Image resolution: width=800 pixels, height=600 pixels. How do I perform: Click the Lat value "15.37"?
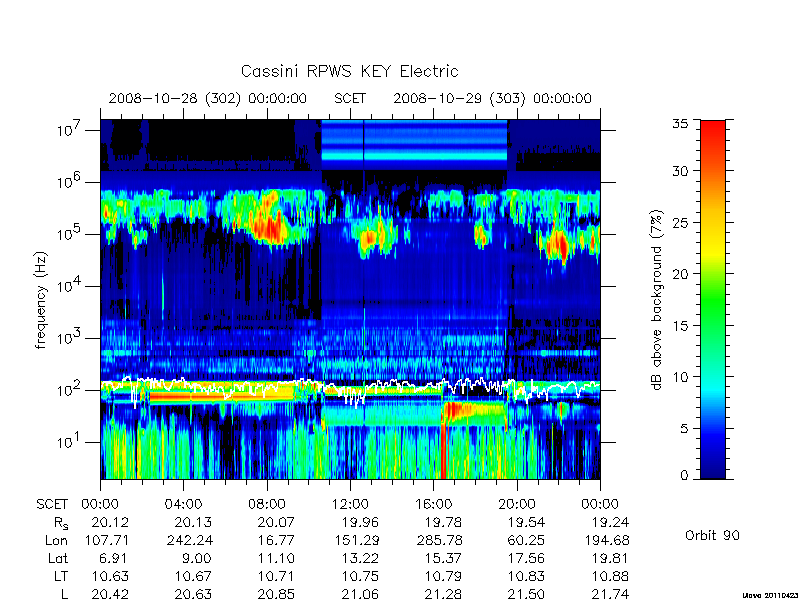(x=443, y=558)
